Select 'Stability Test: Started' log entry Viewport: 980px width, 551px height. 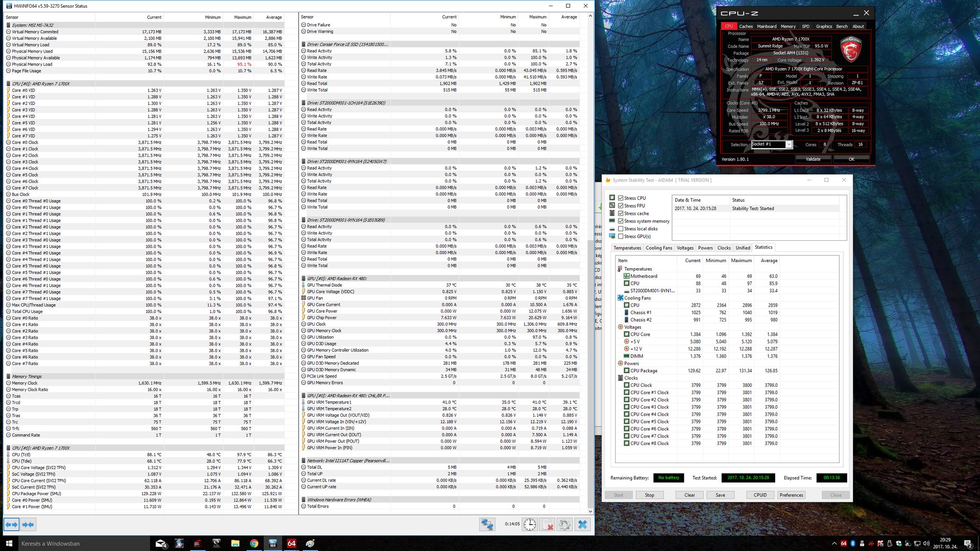[757, 209]
